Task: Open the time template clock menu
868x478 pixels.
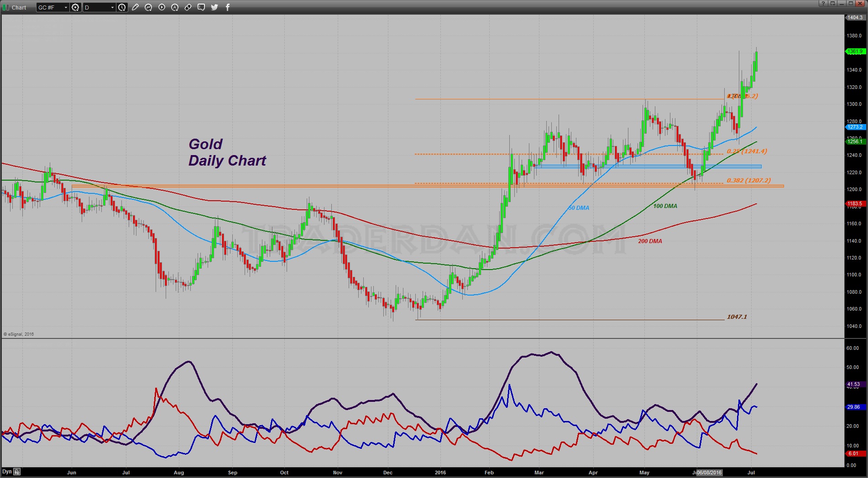Action: 122,7
